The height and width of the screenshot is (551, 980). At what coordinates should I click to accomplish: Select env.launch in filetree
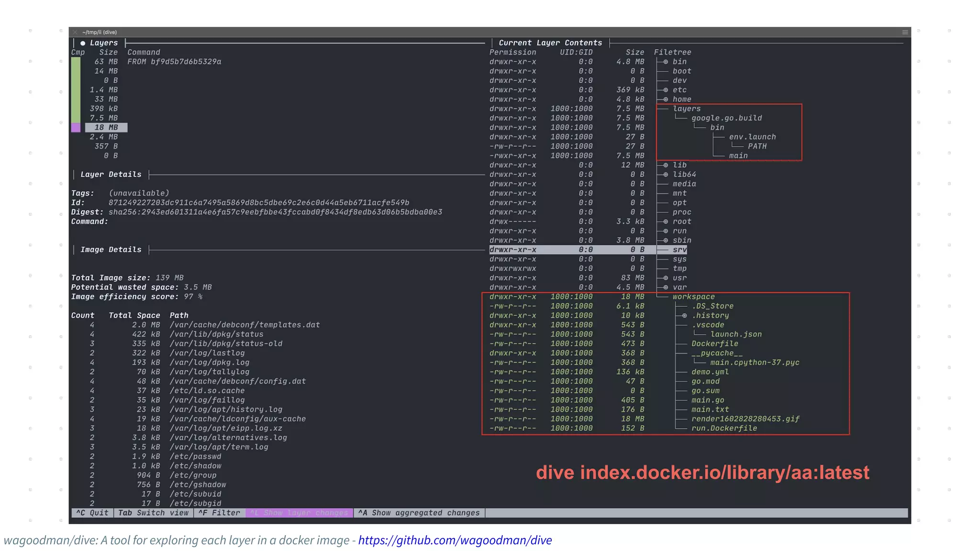[753, 137]
